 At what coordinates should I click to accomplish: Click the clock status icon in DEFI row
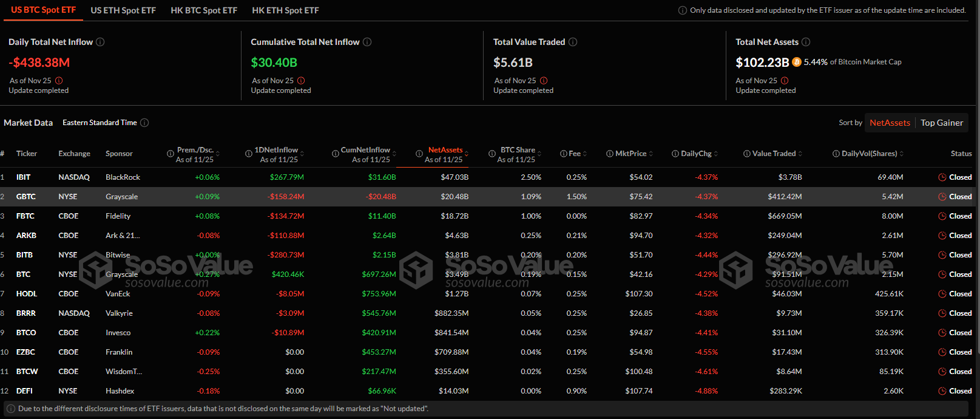[x=942, y=391]
